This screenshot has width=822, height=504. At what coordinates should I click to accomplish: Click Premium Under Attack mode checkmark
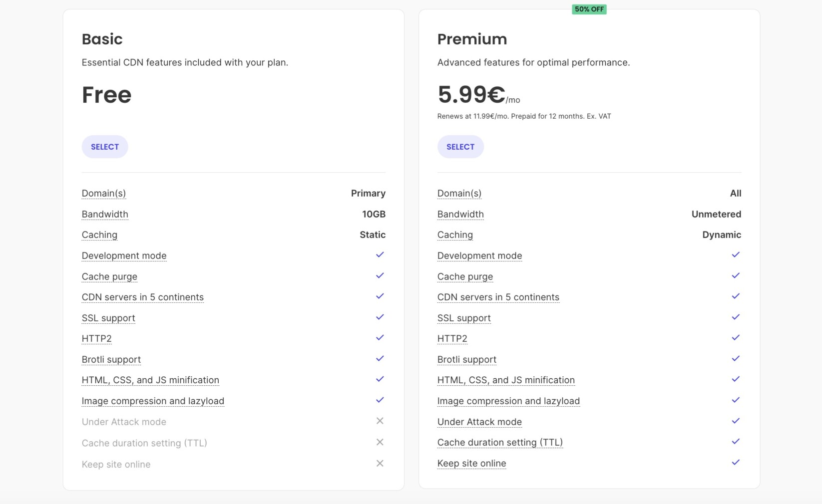[x=736, y=421]
